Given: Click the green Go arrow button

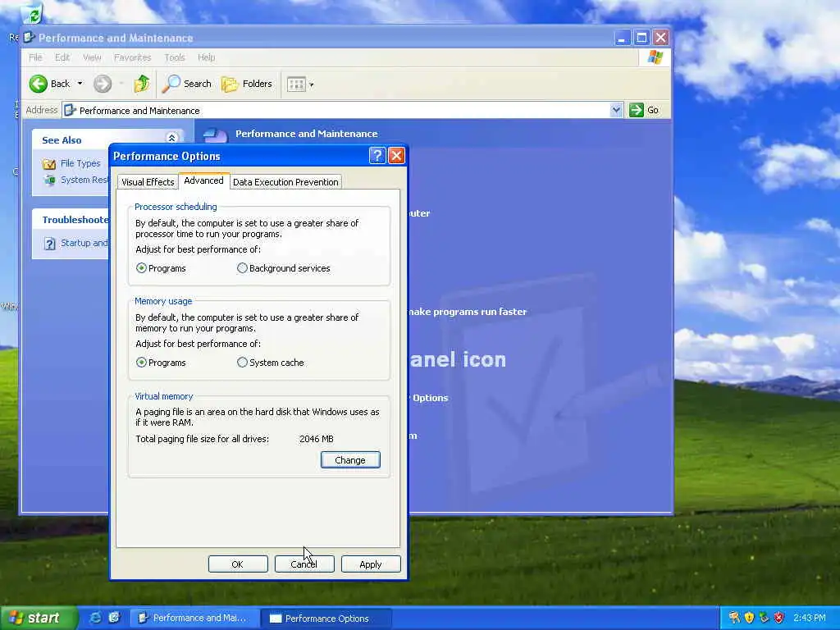Looking at the screenshot, I should 637,110.
